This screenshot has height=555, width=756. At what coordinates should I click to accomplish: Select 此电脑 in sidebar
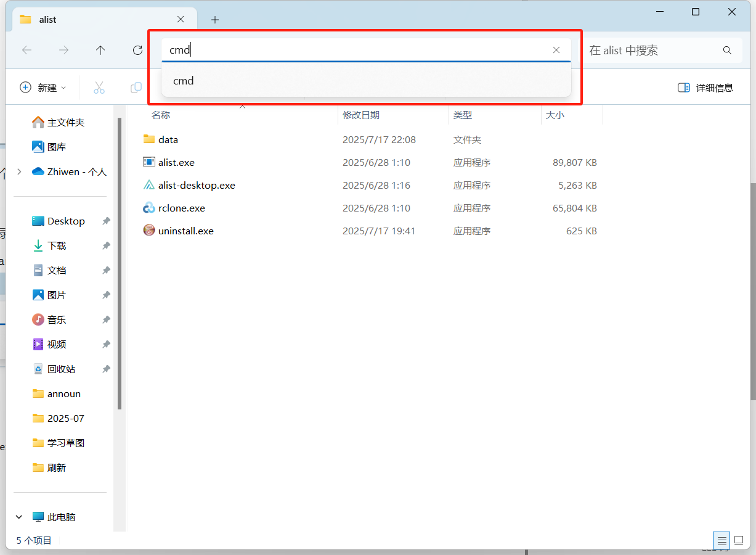(x=54, y=517)
